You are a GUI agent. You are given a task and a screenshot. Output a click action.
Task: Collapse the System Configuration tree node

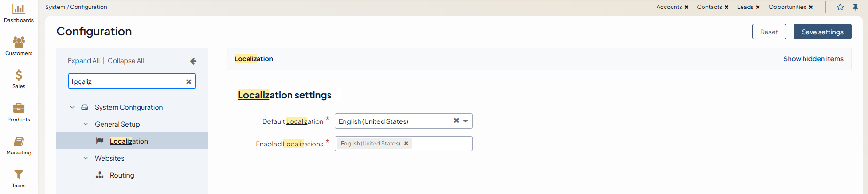(72, 107)
